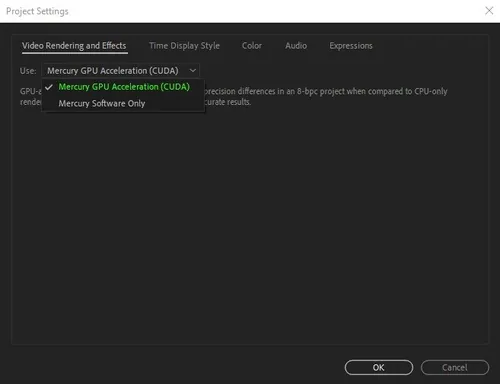Confirm settings with OK button
The width and height of the screenshot is (500, 384).
tap(379, 367)
